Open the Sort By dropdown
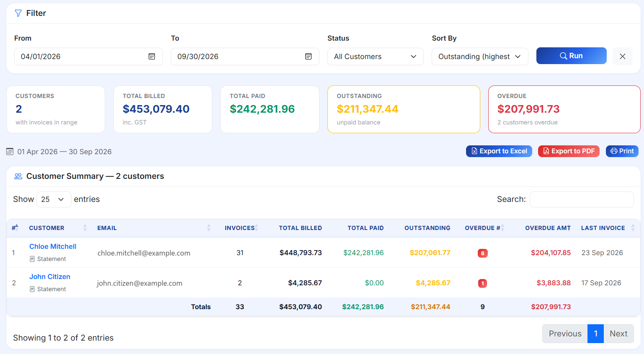The image size is (644, 354). [x=480, y=57]
